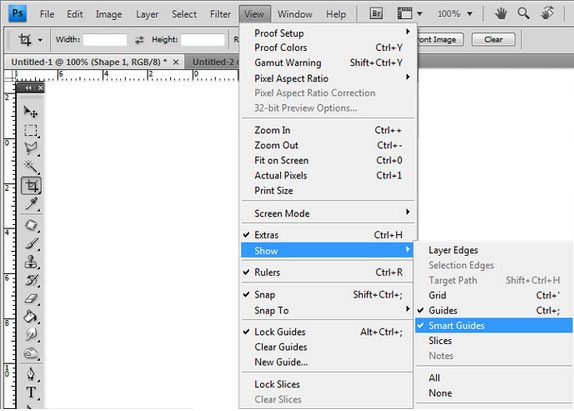The height and width of the screenshot is (411, 574).
Task: Click the ruler origin corner box
Action: [x=9, y=75]
